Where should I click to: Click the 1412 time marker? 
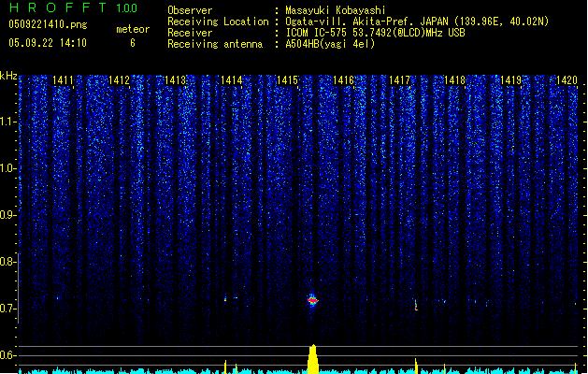coord(119,80)
